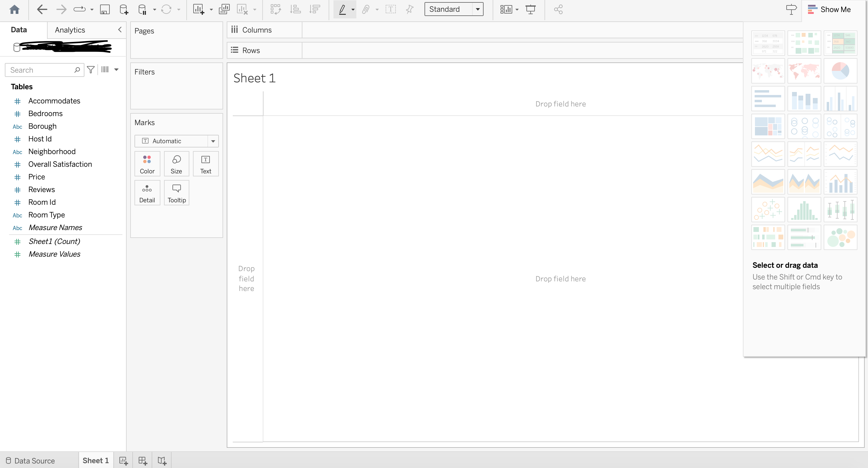Viewport: 868px width, 468px height.
Task: Click the Data Guide icon near Show Me
Action: (x=791, y=9)
